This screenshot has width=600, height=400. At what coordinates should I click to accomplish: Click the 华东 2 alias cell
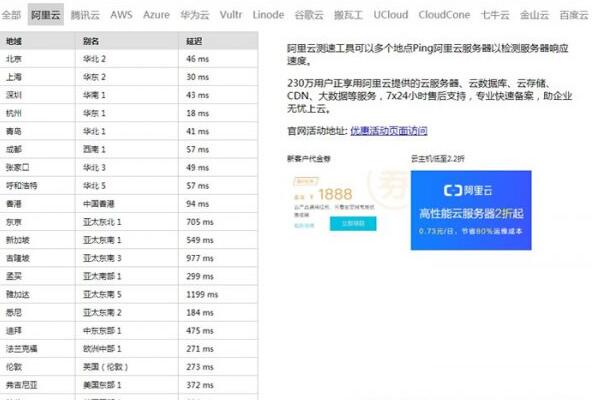click(127, 77)
